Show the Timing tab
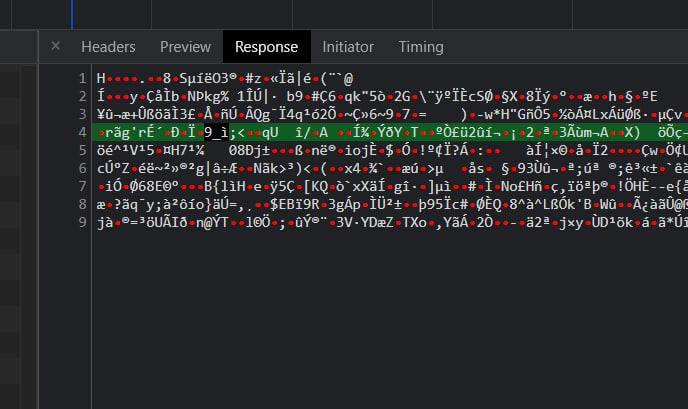 pyautogui.click(x=421, y=47)
